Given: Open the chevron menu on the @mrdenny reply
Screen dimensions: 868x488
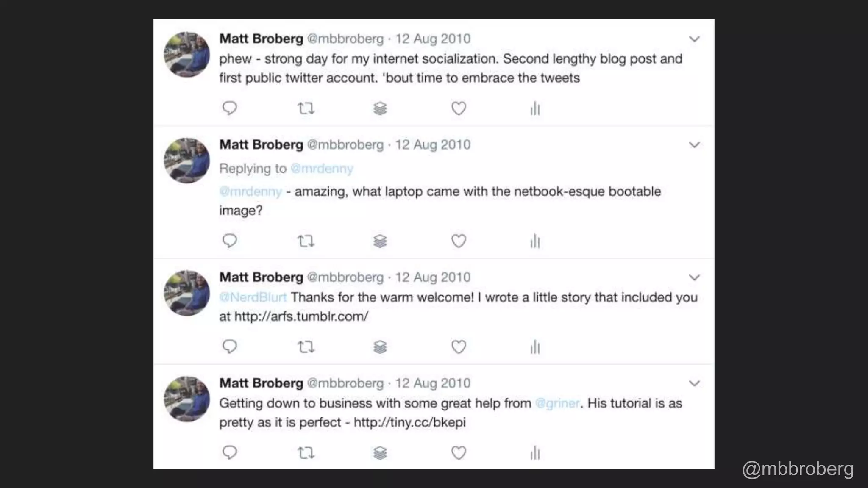Looking at the screenshot, I should [694, 145].
